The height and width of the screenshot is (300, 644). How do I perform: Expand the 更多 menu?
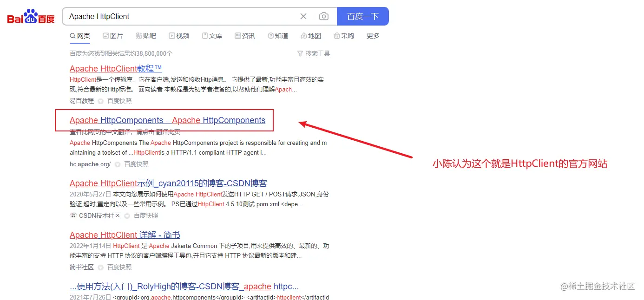click(373, 36)
